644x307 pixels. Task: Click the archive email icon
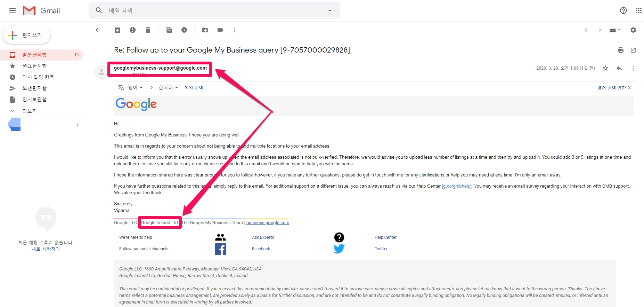117,30
